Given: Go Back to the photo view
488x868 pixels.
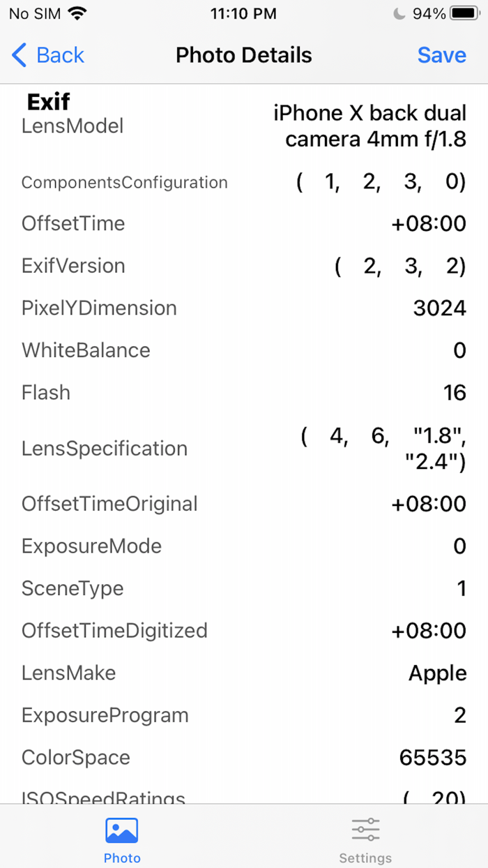Looking at the screenshot, I should click(x=47, y=55).
